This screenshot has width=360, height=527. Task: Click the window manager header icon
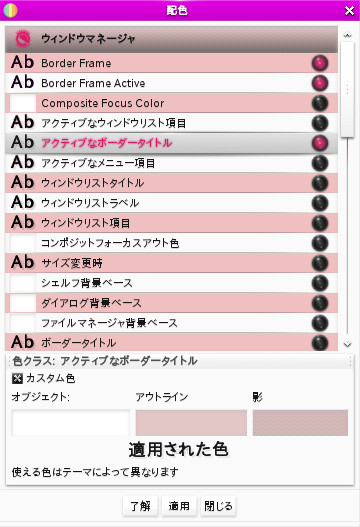[x=23, y=39]
